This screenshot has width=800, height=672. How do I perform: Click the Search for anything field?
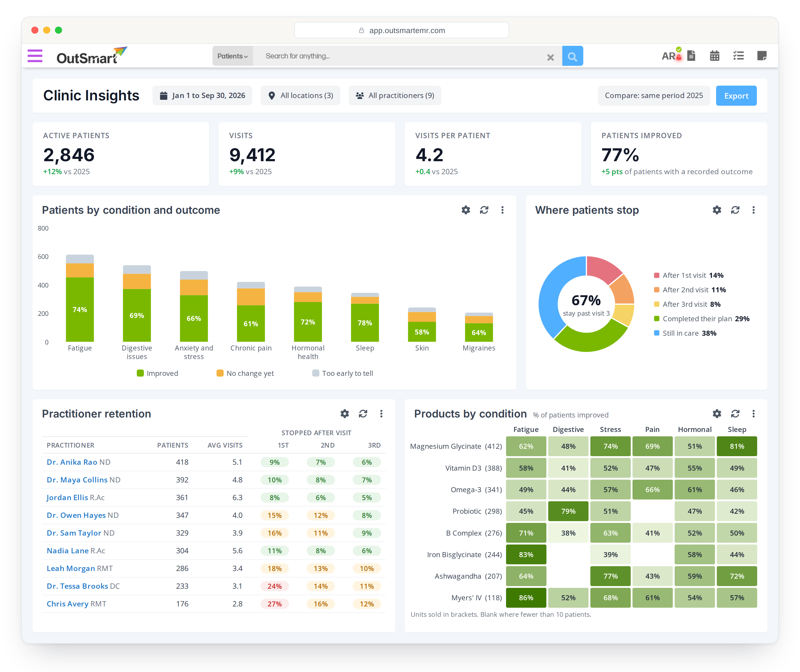[x=407, y=56]
